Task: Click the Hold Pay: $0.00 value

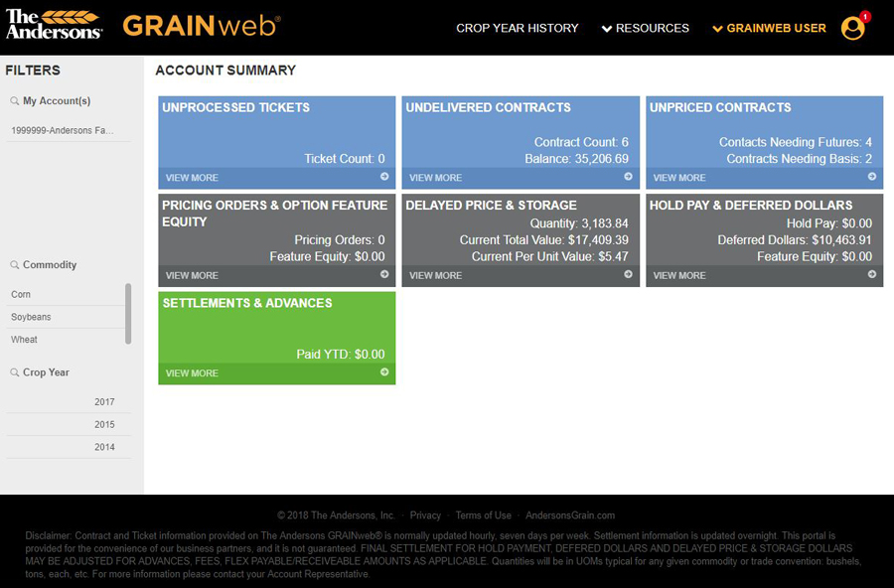Action: (829, 223)
